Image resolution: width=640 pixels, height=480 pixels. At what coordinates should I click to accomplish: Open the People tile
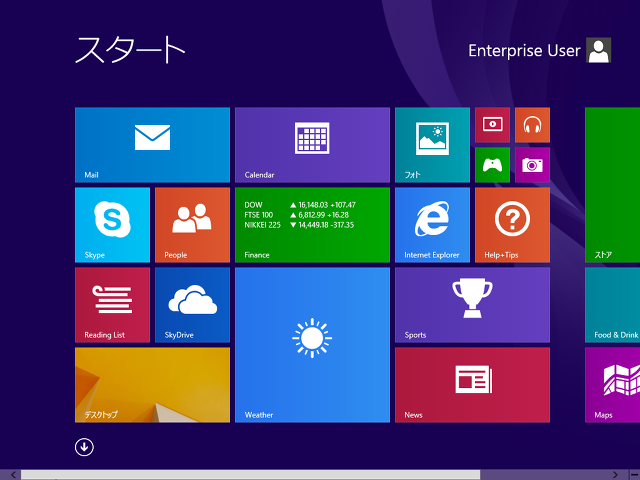pos(192,225)
